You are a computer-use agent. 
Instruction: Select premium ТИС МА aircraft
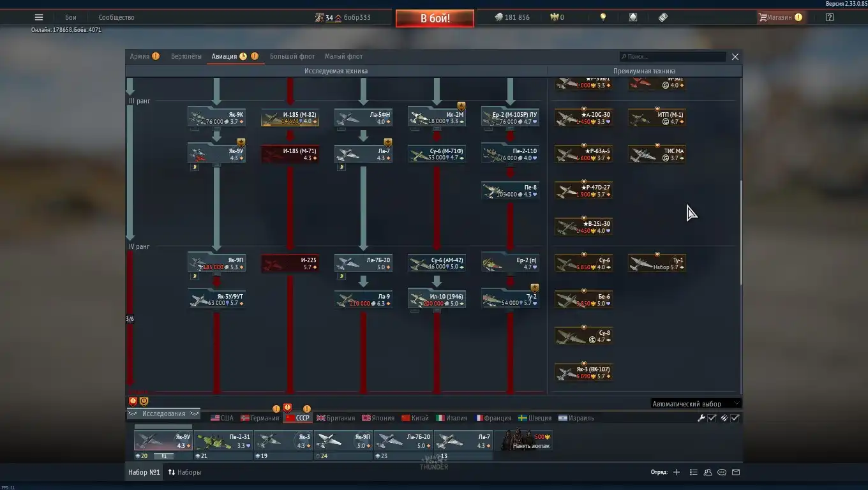(x=657, y=154)
